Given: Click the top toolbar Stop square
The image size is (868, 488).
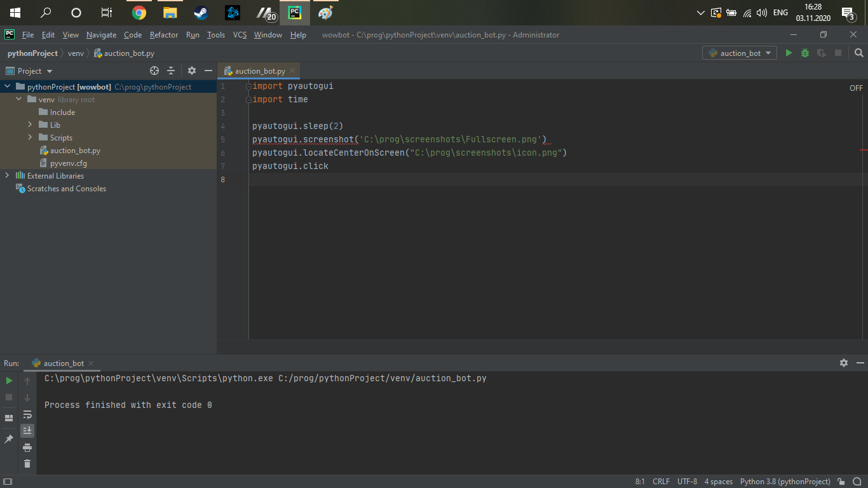Looking at the screenshot, I should 838,53.
